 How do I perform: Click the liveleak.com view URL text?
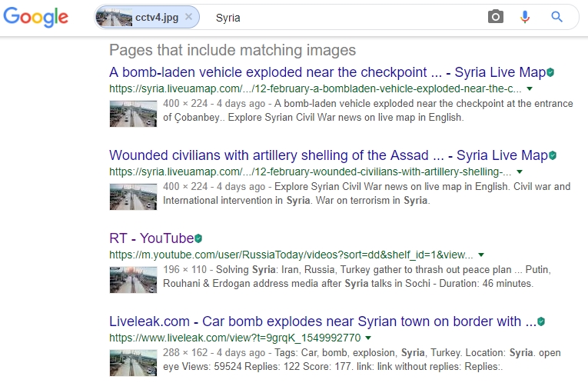point(234,338)
